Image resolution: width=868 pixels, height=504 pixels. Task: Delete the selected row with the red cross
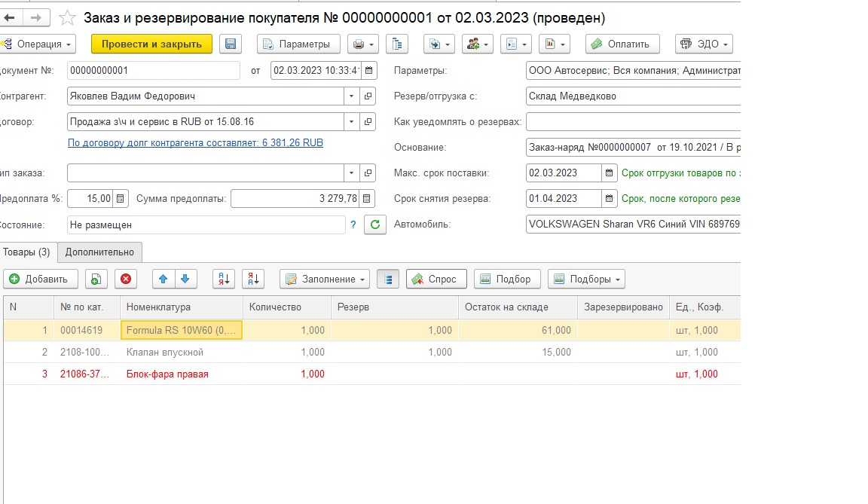(126, 279)
